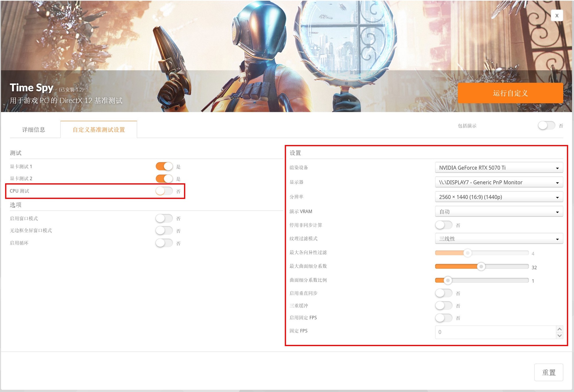Expand 纹理过滤模式 三线性 dropdown
This screenshot has height=392, width=574.
click(499, 239)
